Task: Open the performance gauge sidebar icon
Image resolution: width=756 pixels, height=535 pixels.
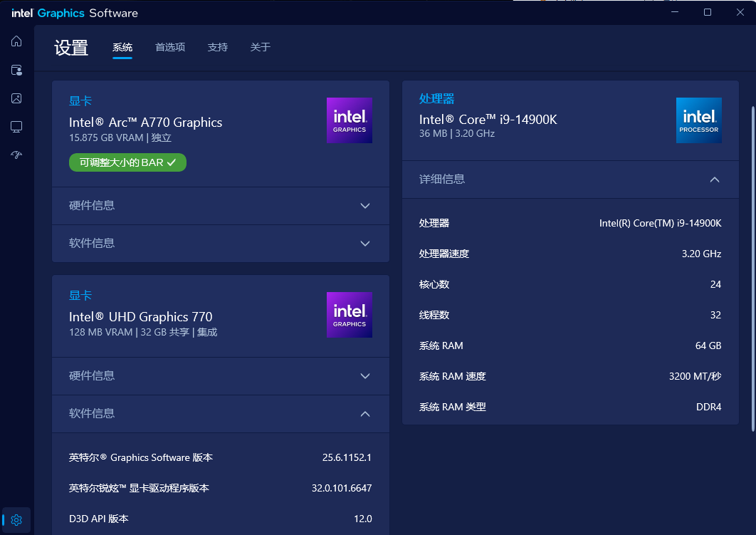Action: (x=16, y=155)
